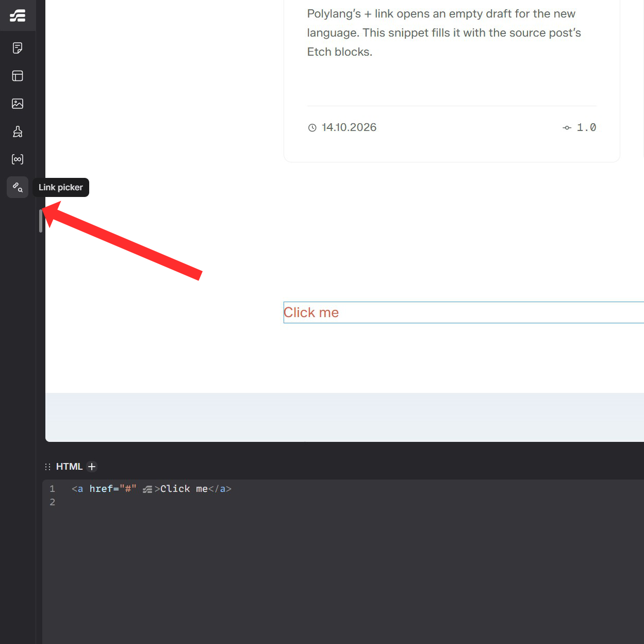Open the layout panel icon in the sidebar
The image size is (644, 644).
pos(18,76)
